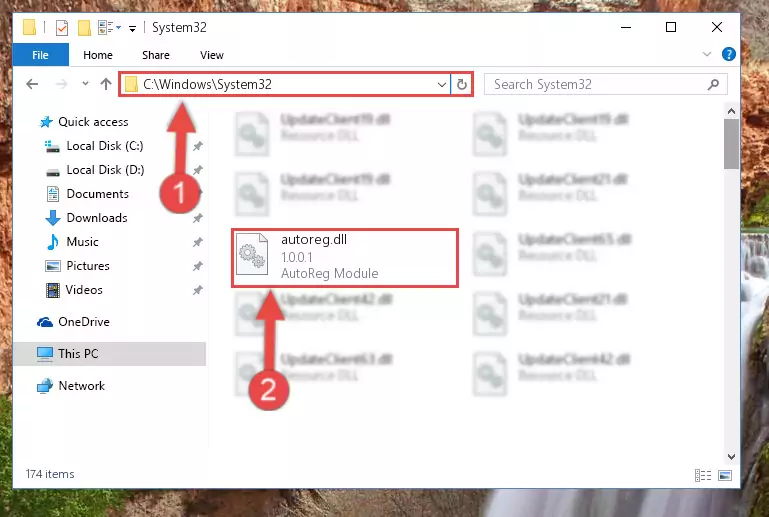769x517 pixels.
Task: Open Local Disk (C:) in sidebar
Action: pos(104,146)
